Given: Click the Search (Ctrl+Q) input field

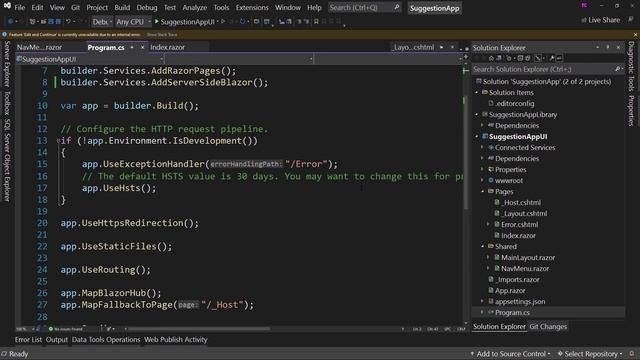Looking at the screenshot, I should pyautogui.click(x=364, y=7).
